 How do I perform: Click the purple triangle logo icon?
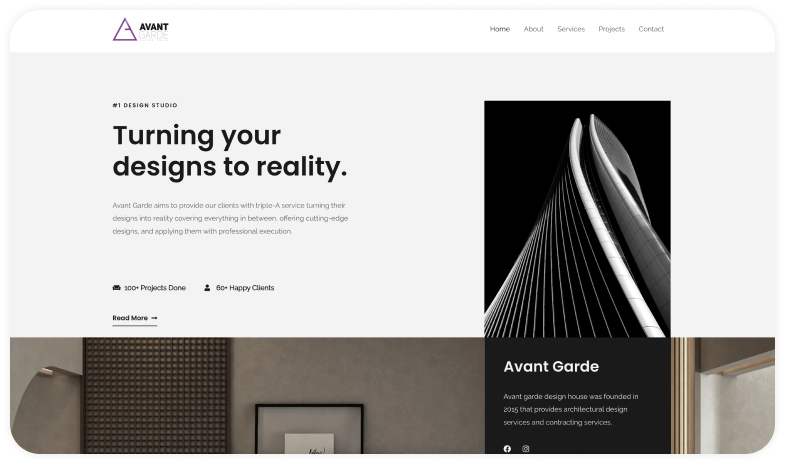(124, 30)
